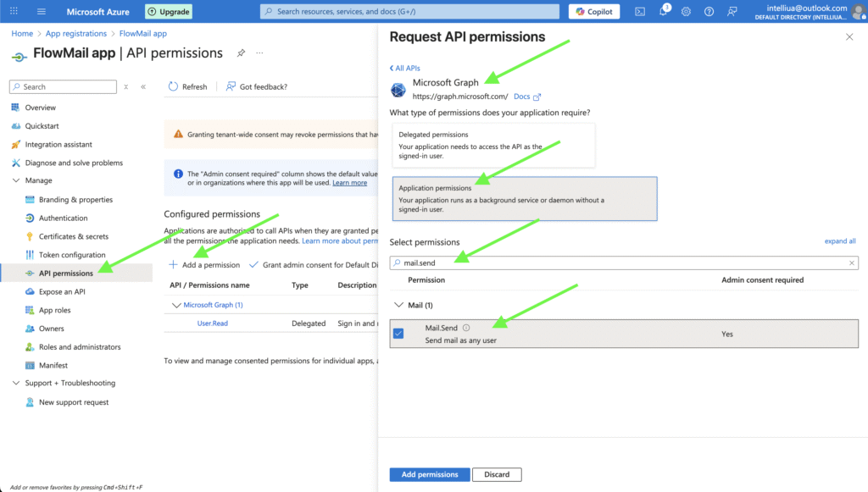Click the Microsoft Graph logo icon
This screenshot has width=868, height=492.
coord(398,90)
